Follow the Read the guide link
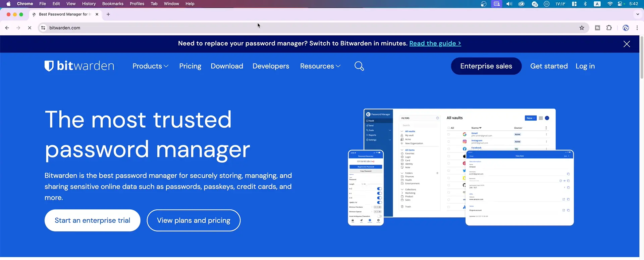The width and height of the screenshot is (644, 260). click(x=435, y=43)
